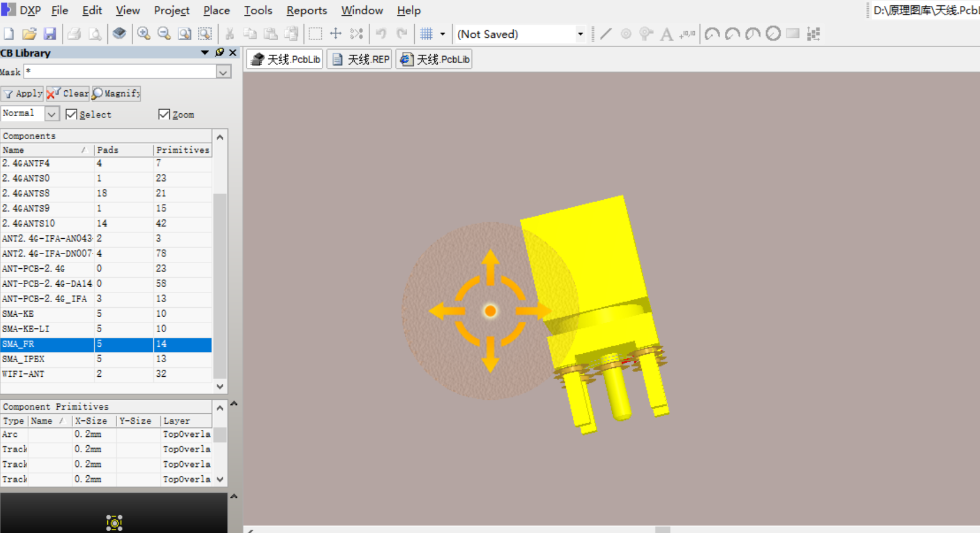This screenshot has width=980, height=533.
Task: Open the Normal mode dropdown
Action: click(52, 113)
